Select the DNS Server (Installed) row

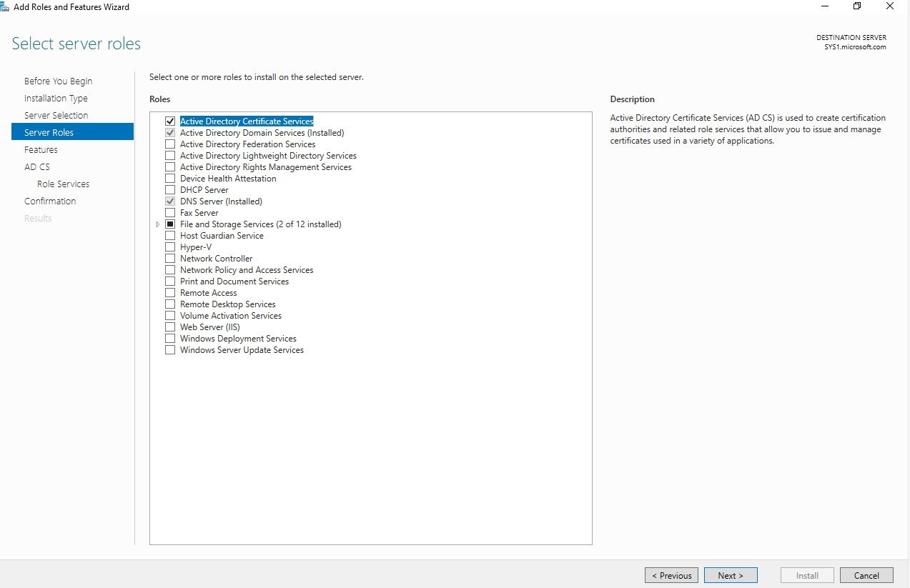(x=221, y=201)
